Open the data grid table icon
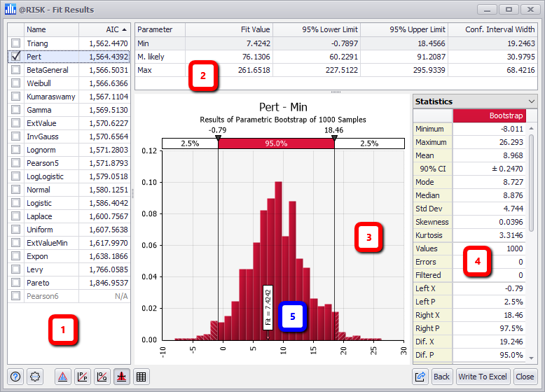 click(141, 377)
